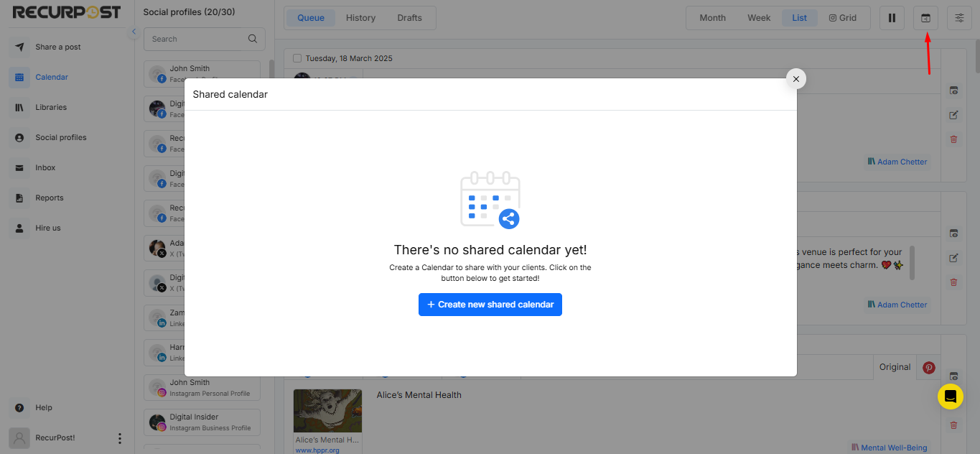Open the Original language dropdown on post
Screen dimensions: 980x454
[x=895, y=367]
